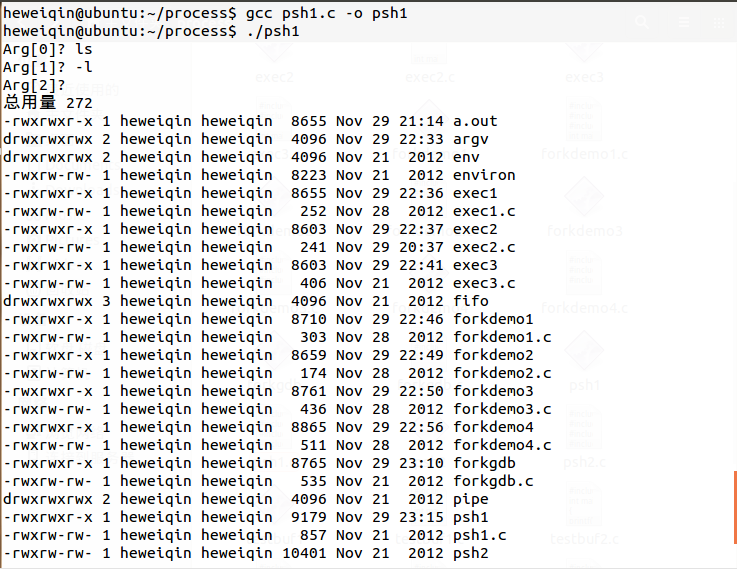Click the file size '535' in the forkgdb.c row
This screenshot has width=737, height=569.
pos(313,481)
